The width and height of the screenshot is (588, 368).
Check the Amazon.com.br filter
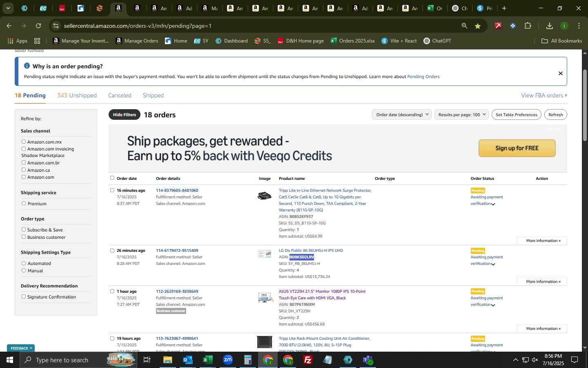24,162
